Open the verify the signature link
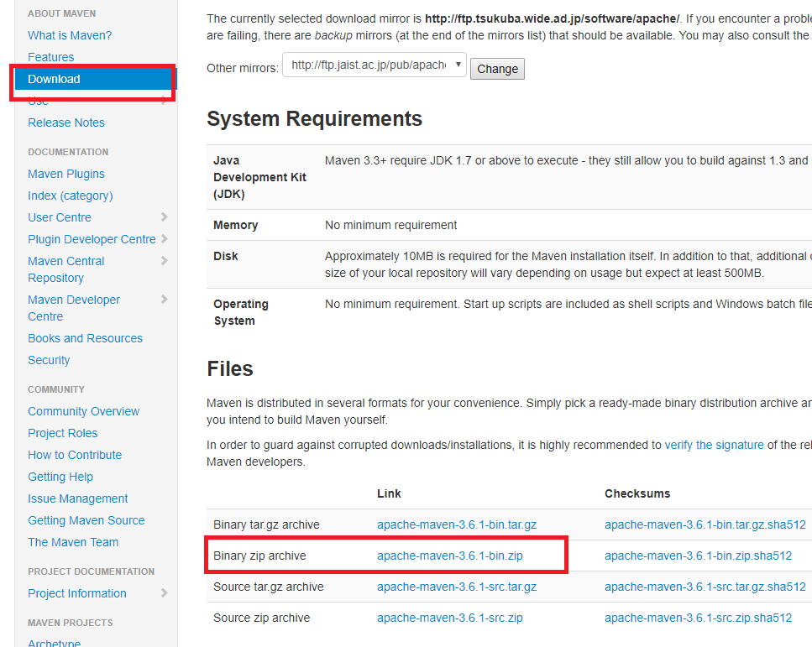This screenshot has width=812, height=647. tap(714, 445)
